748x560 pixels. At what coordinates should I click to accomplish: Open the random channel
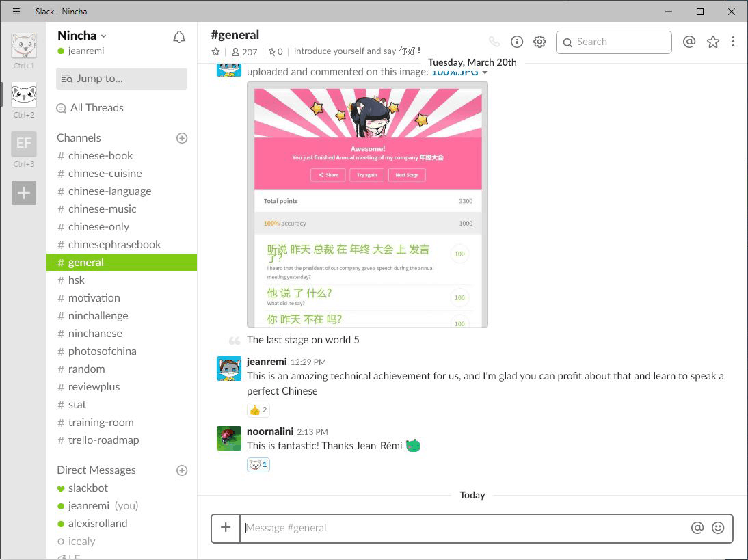[122, 369]
